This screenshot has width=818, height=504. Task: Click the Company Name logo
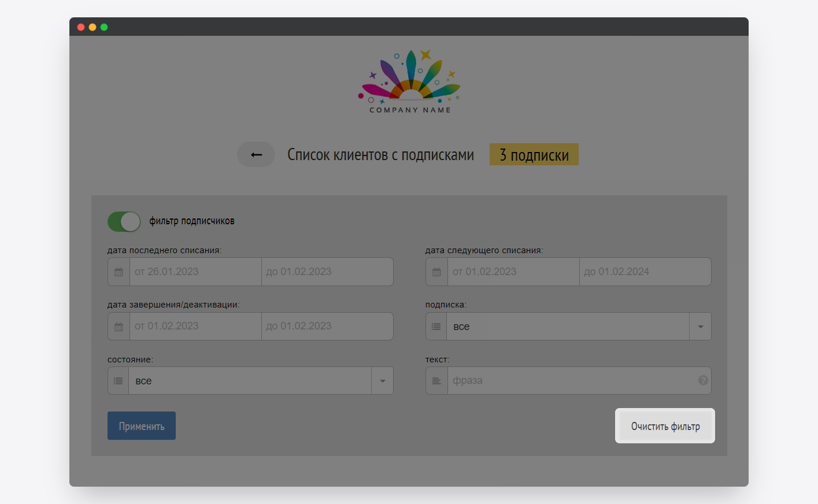pyautogui.click(x=409, y=82)
